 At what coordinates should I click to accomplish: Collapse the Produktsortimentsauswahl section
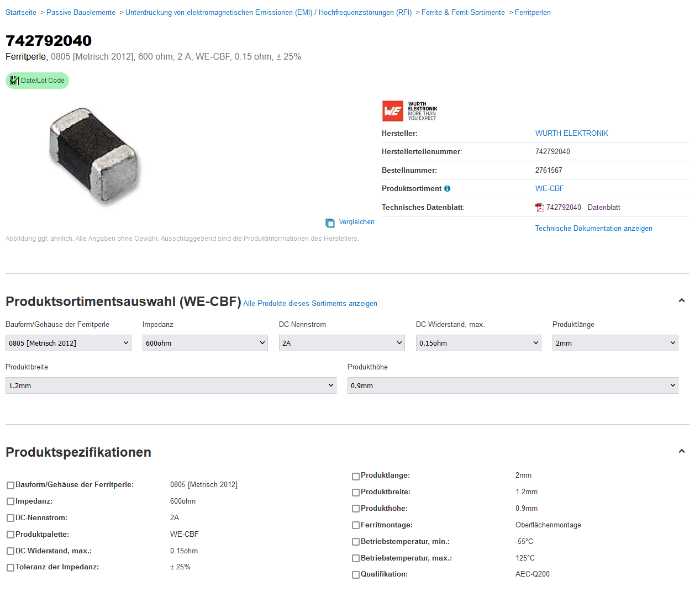682,300
